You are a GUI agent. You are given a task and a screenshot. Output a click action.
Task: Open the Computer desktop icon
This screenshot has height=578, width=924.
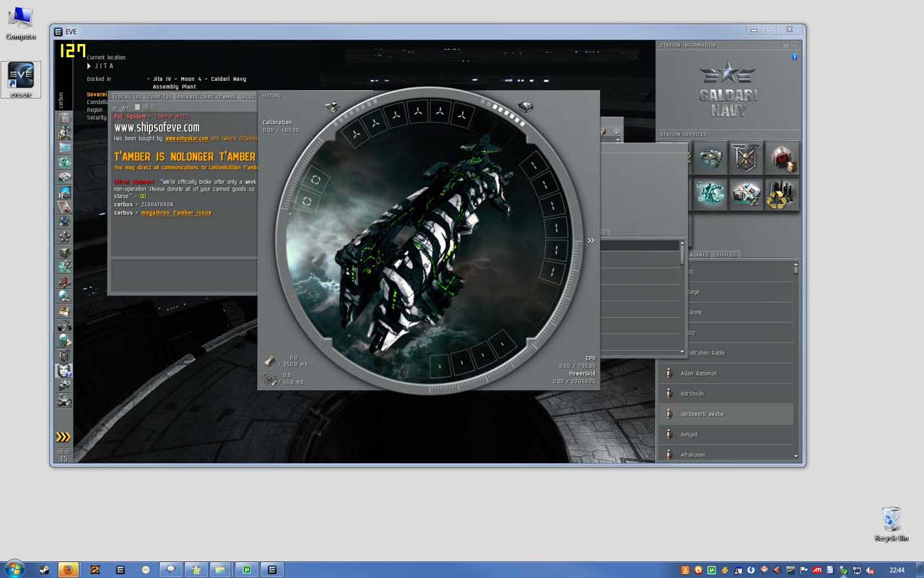[21, 23]
